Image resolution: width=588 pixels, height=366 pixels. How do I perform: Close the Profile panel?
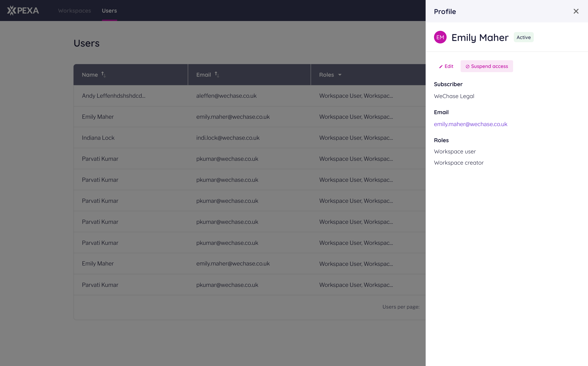pos(576,11)
